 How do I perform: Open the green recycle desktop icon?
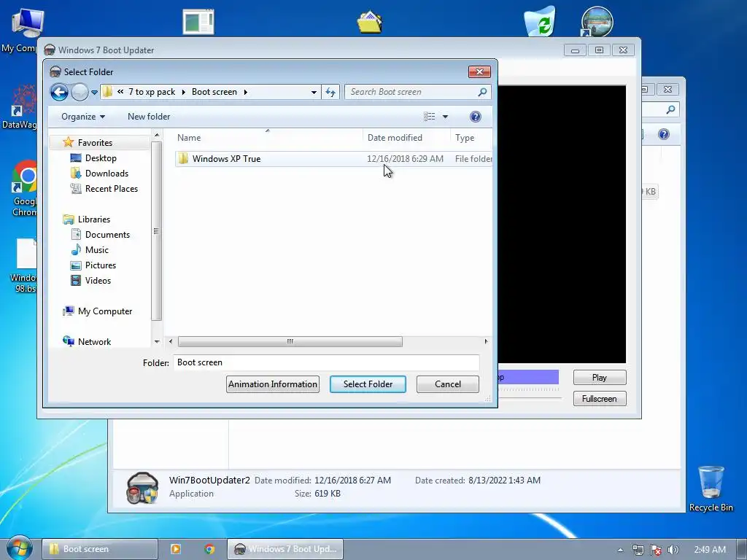(x=540, y=21)
